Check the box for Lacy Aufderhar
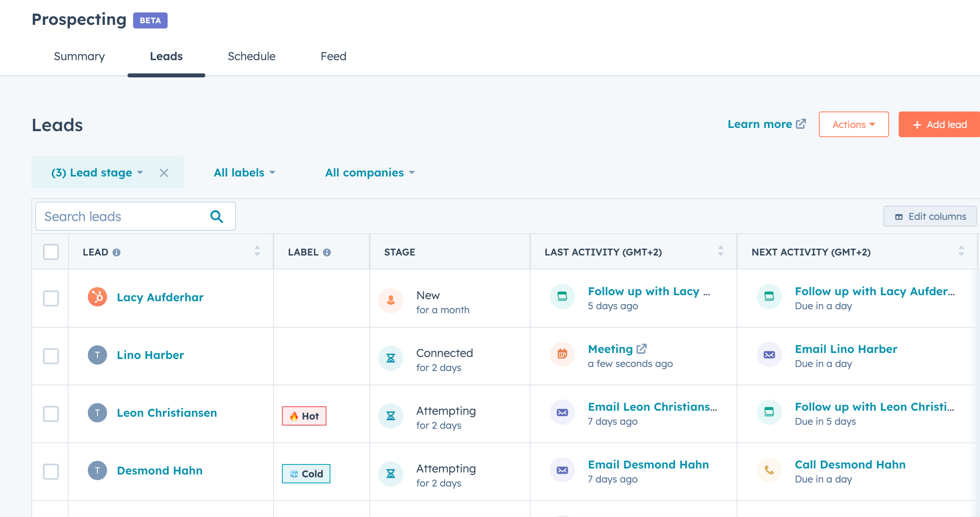Screen dimensions: 980x517 [51, 298]
